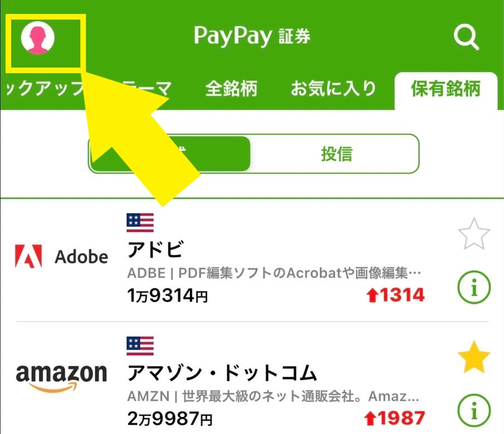504x434 pixels.
Task: Unfavorite Amazon with the yellow star
Action: coord(474,357)
